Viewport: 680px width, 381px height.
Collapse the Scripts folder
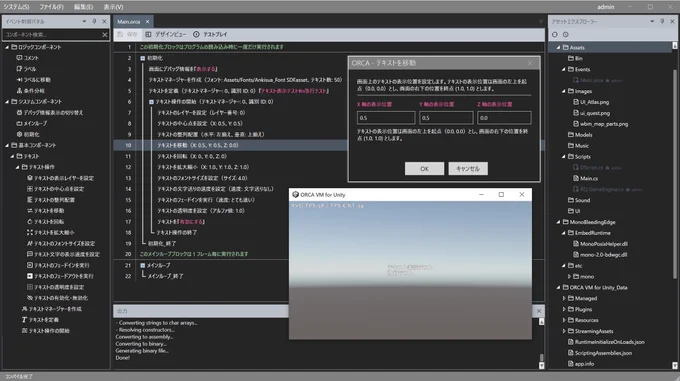point(563,156)
